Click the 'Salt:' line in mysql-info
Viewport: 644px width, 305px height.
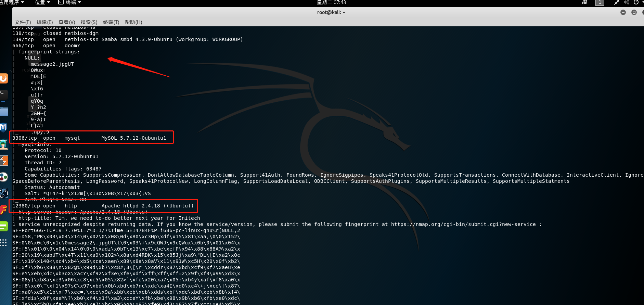[88, 194]
